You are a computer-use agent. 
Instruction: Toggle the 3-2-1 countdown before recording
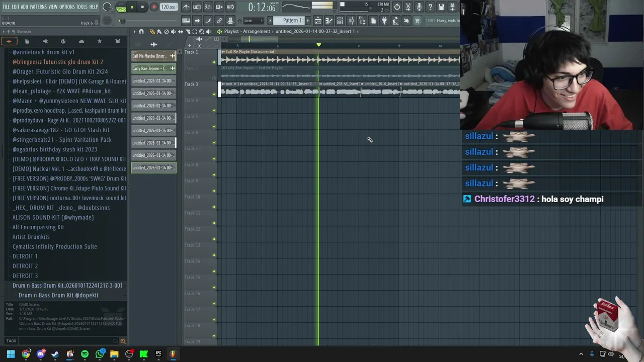point(208,7)
